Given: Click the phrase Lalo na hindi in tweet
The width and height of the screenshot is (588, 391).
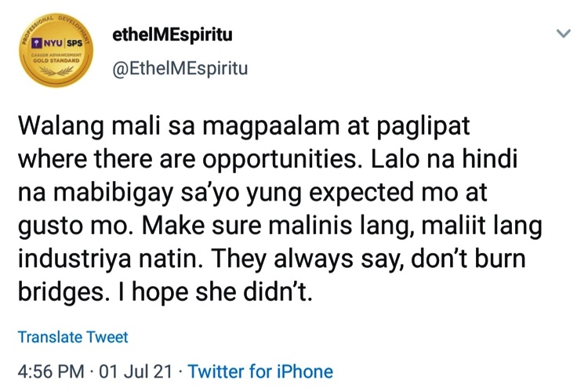Looking at the screenshot, I should click(x=445, y=159).
